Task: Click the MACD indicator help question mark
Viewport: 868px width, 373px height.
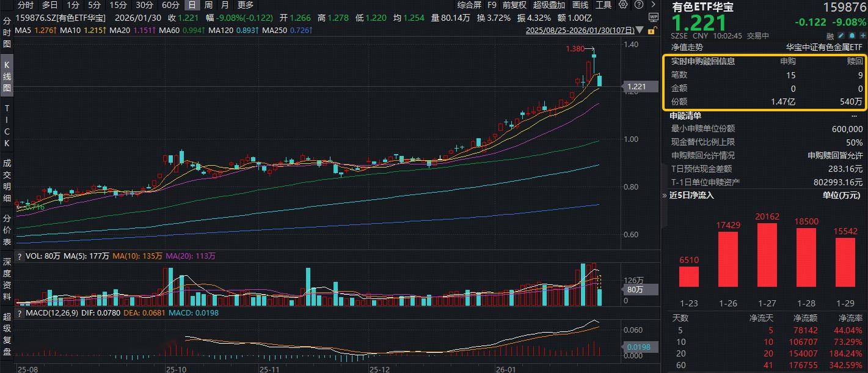Action: coord(20,313)
